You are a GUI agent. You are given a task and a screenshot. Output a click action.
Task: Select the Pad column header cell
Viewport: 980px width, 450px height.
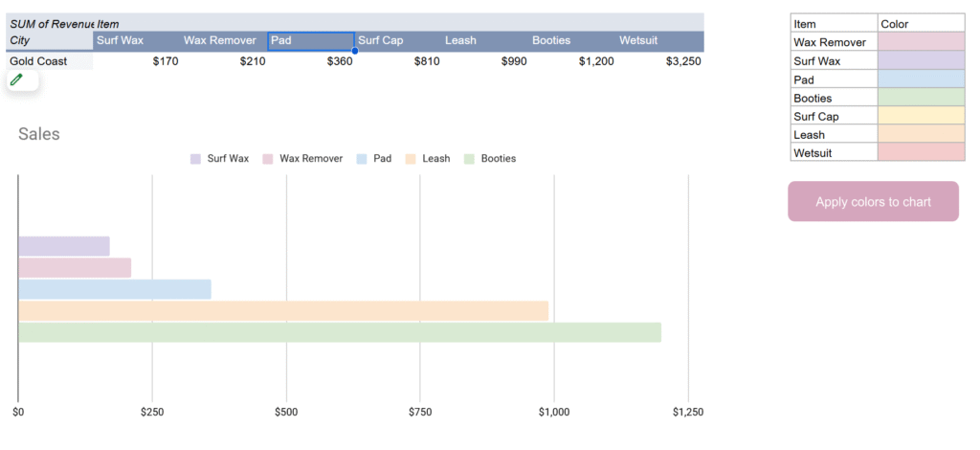click(x=310, y=41)
